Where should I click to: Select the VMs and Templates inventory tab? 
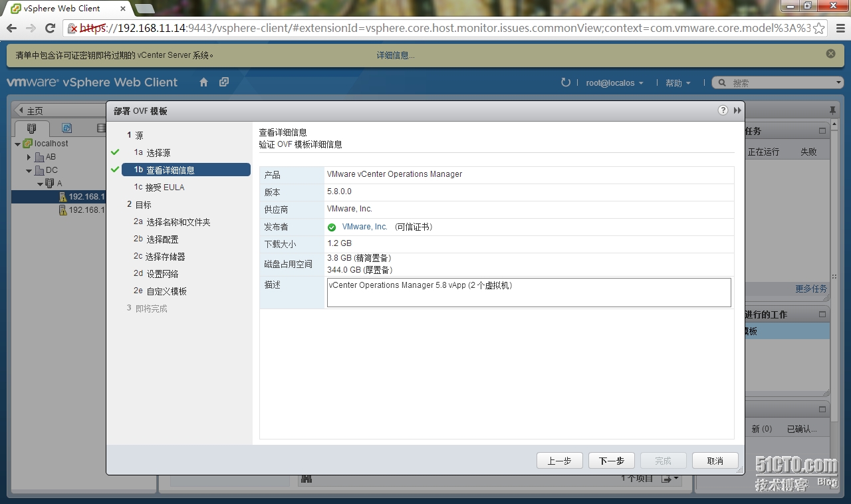click(x=67, y=128)
